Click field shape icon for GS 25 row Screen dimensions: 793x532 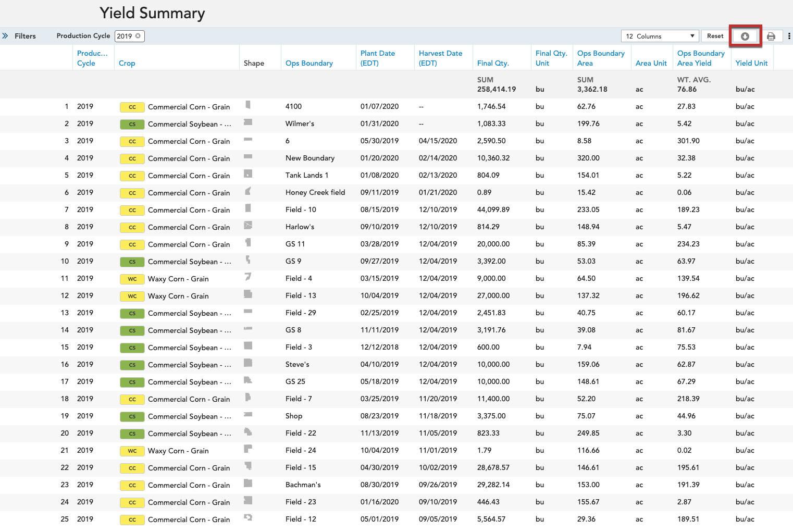248,380
